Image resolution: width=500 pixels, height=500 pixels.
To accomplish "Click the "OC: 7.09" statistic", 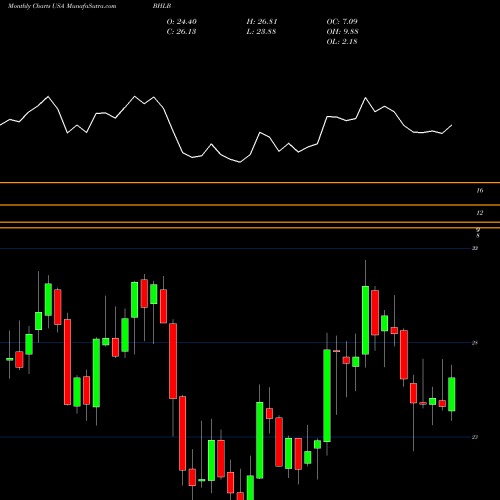I will [x=342, y=22].
